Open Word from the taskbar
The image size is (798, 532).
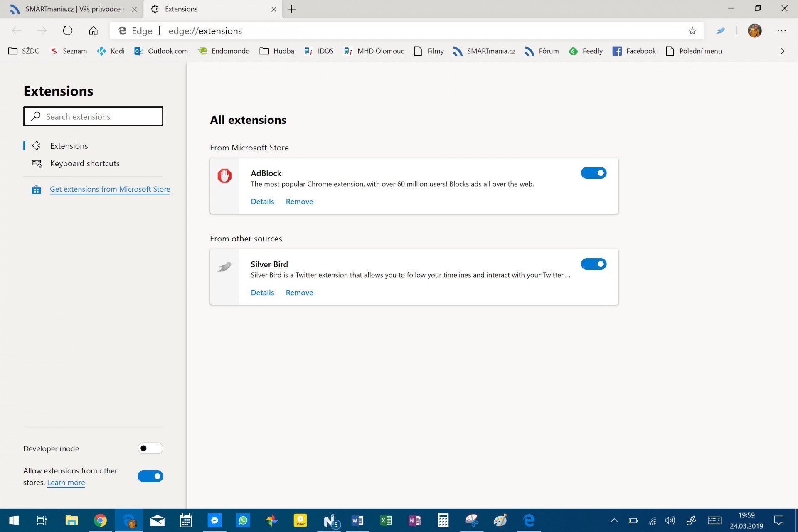pos(357,520)
